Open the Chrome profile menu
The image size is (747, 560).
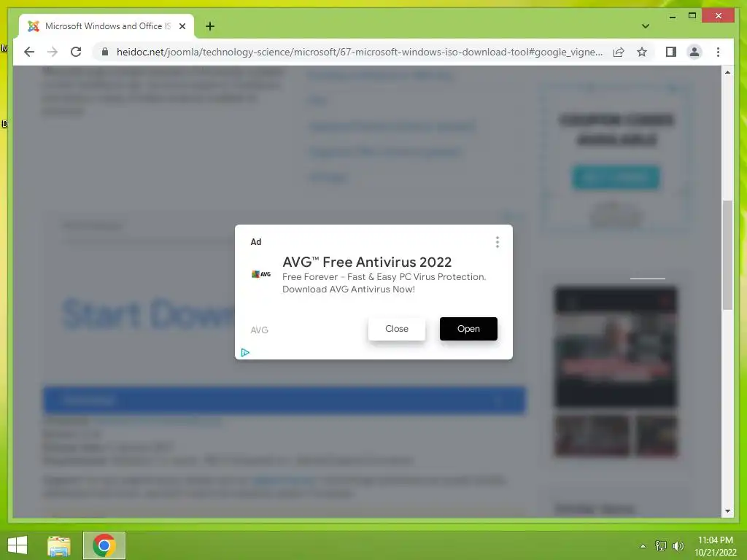pos(694,52)
